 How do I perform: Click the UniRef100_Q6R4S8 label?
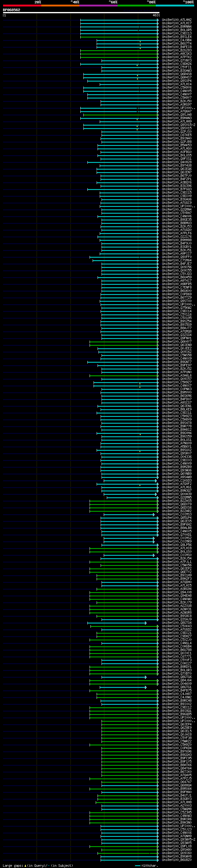[177, 74]
